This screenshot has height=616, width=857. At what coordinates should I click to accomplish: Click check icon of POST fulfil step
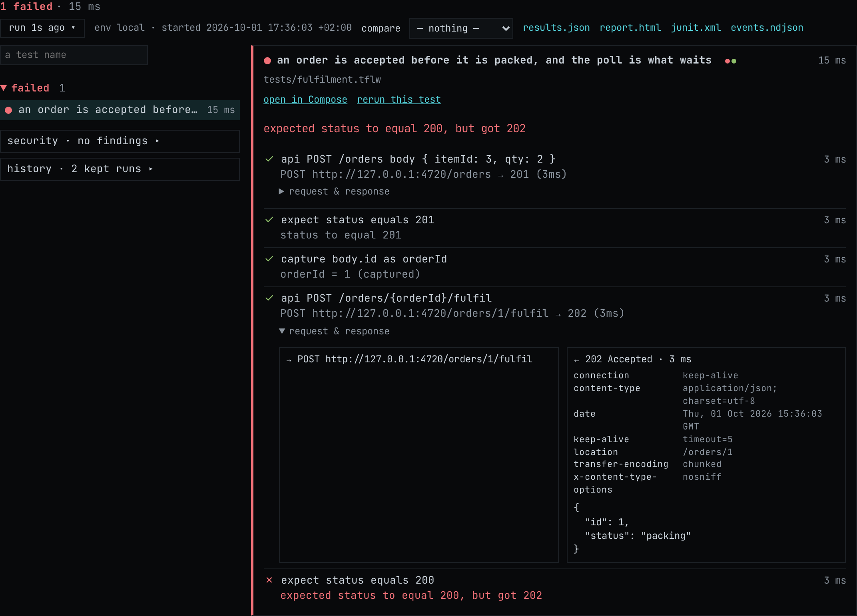tap(269, 298)
